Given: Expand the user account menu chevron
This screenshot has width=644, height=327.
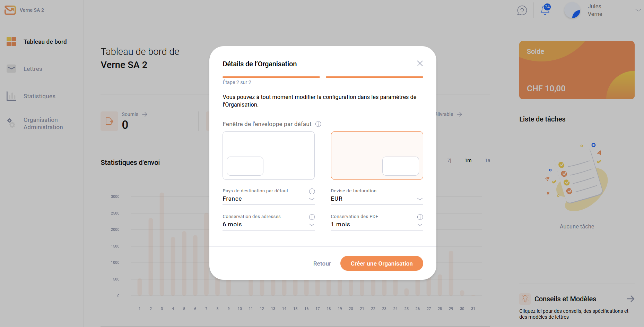Looking at the screenshot, I should point(638,10).
